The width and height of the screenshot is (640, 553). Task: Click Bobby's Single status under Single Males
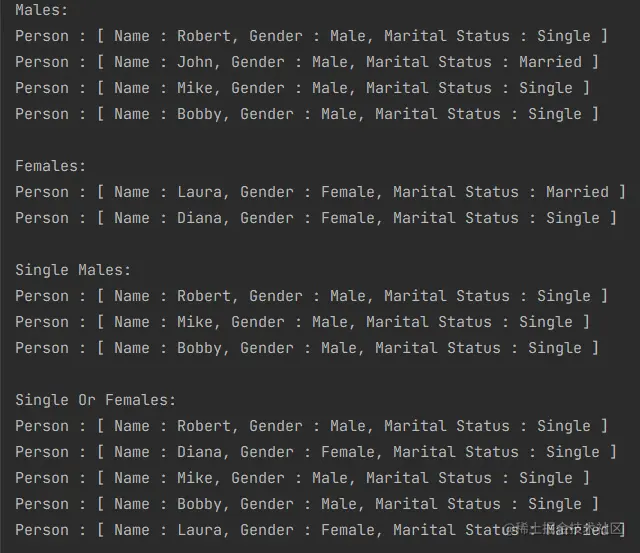(x=555, y=348)
